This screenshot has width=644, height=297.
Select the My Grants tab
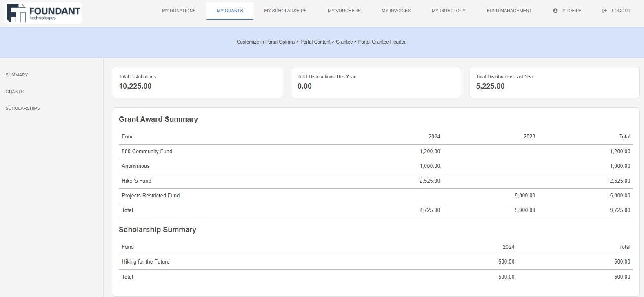click(230, 11)
